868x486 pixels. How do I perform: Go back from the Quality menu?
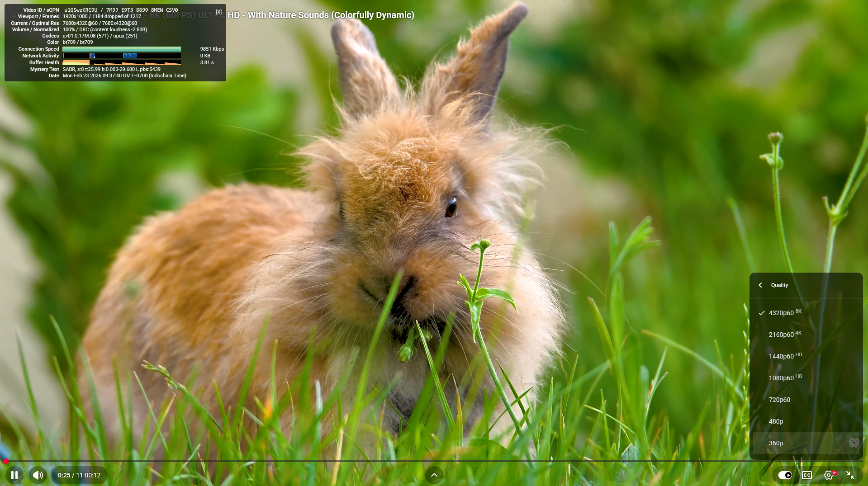[760, 285]
